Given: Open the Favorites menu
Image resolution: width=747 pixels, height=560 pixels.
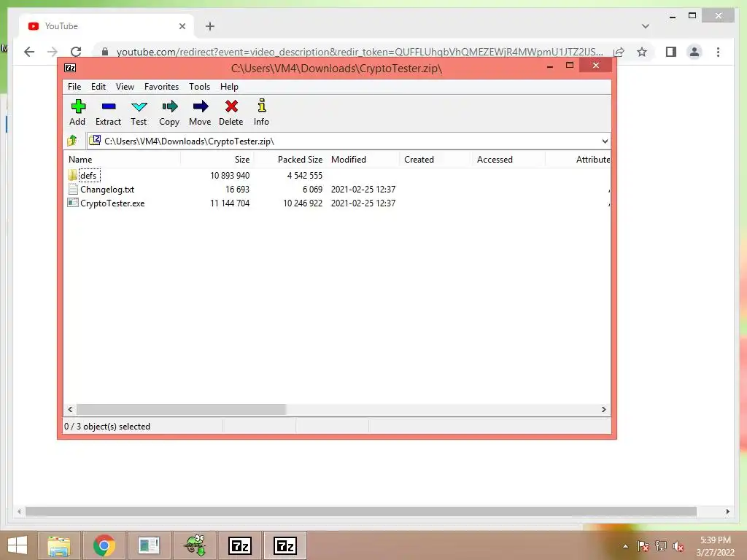Looking at the screenshot, I should 161,87.
